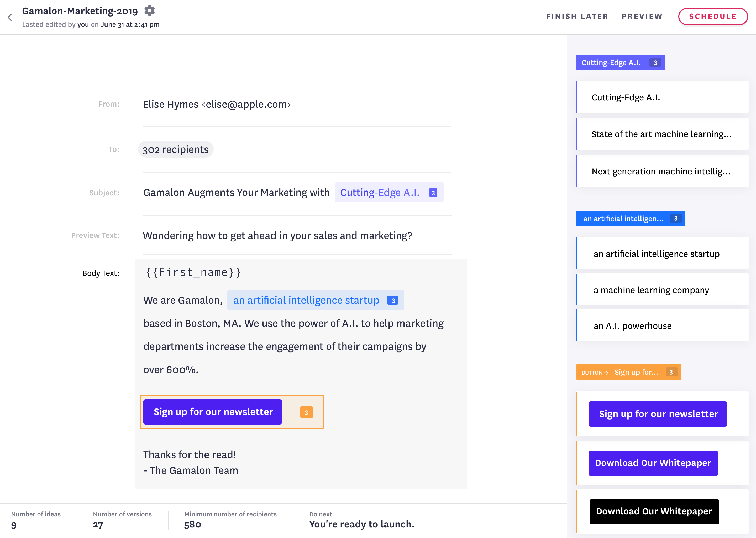This screenshot has height=538, width=756.
Task: Open the 'an artificial intelligen...' group header
Action: [630, 219]
